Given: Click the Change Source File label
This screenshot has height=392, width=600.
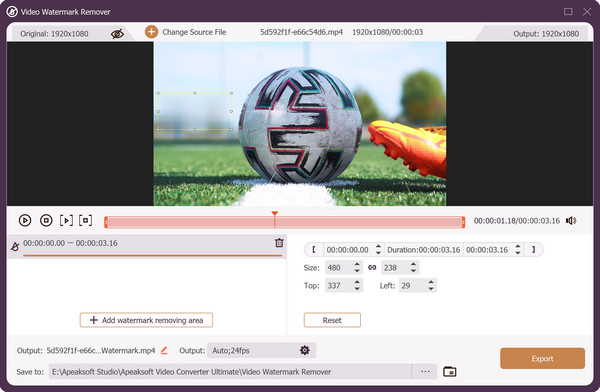Looking at the screenshot, I should click(x=194, y=32).
